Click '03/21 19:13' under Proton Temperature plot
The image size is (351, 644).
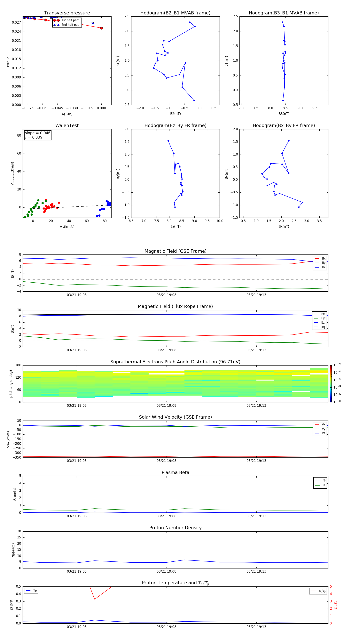point(256,627)
